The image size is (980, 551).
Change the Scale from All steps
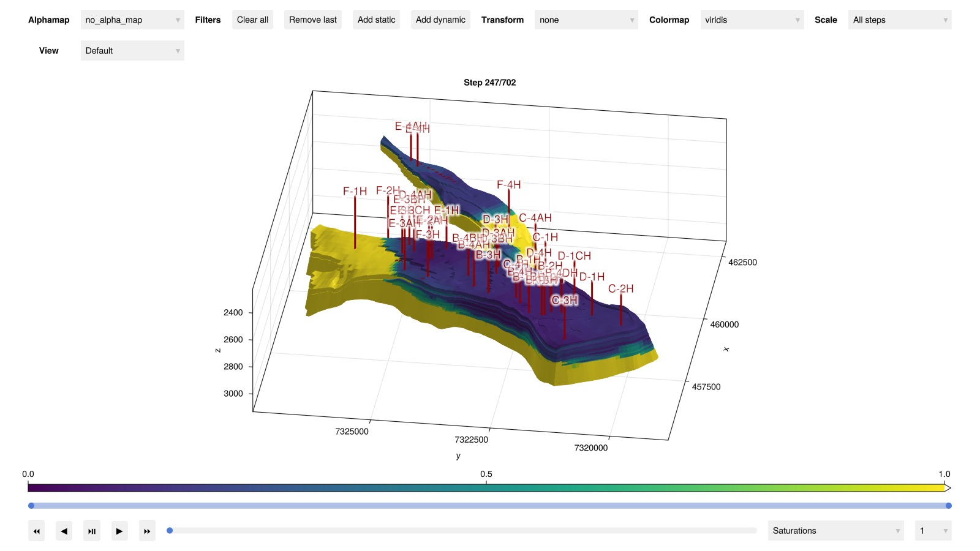coord(899,20)
